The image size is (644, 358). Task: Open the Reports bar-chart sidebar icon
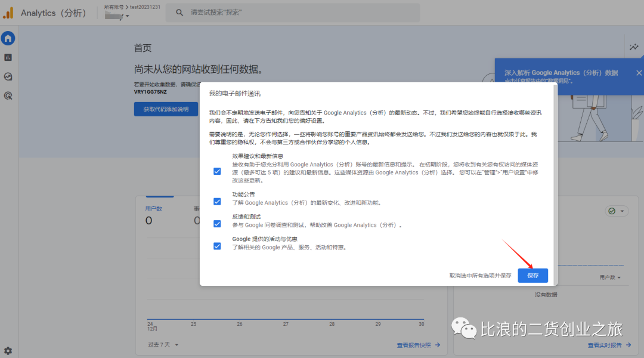point(8,57)
